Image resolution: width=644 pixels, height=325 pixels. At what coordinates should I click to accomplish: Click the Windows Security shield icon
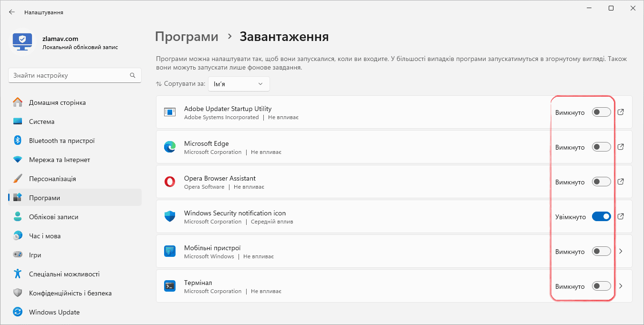[x=170, y=217]
